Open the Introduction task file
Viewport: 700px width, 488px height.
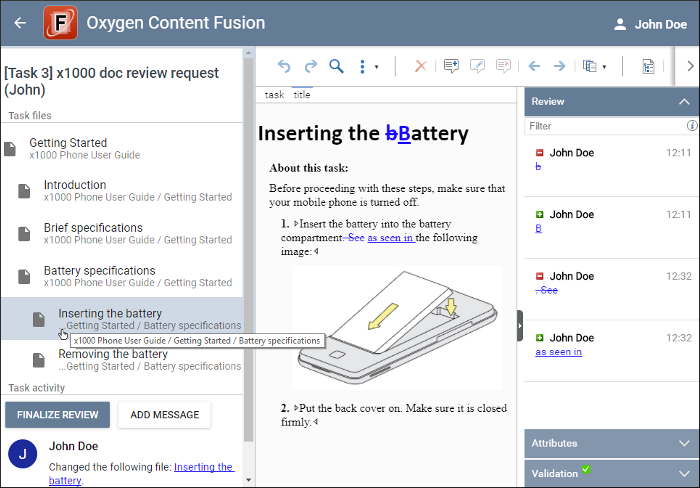(x=122, y=191)
